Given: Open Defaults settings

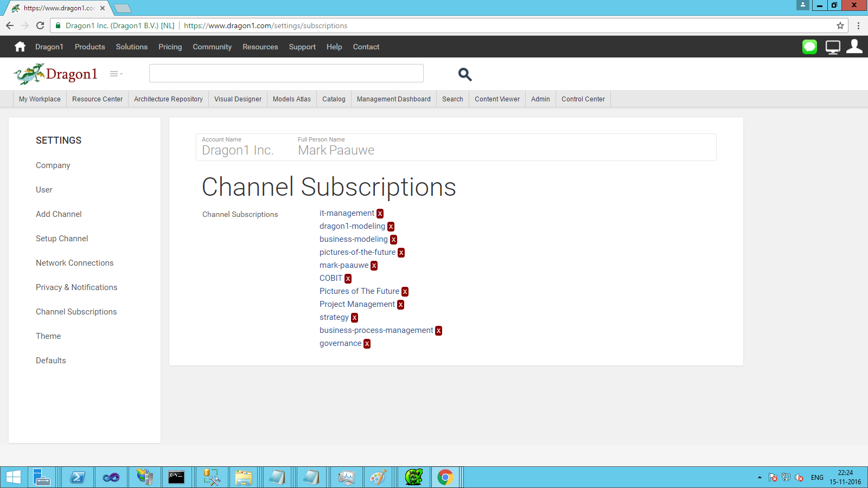Looking at the screenshot, I should [51, 361].
